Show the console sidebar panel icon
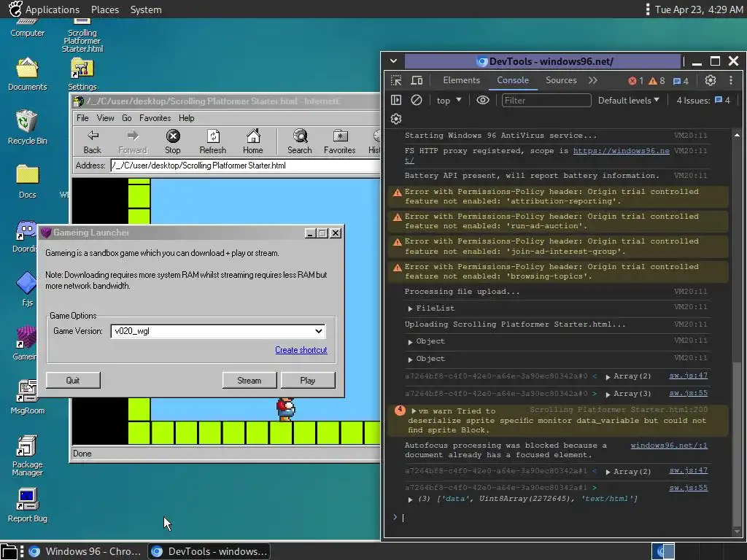This screenshot has width=747, height=560. (396, 100)
